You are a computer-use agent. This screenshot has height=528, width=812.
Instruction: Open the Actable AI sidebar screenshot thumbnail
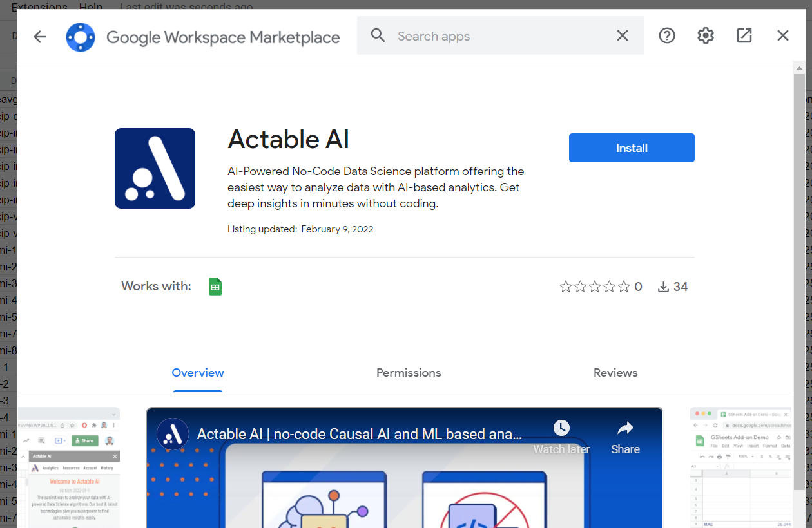coord(69,467)
